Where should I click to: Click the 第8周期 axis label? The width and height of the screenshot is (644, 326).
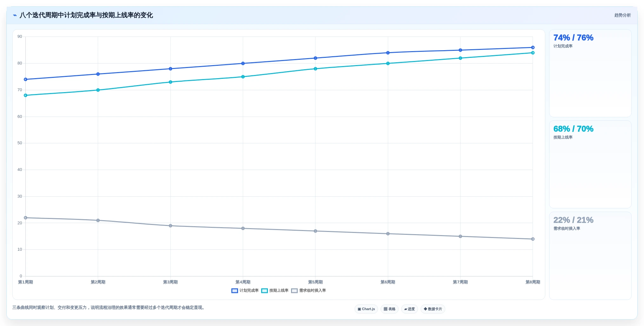533,282
